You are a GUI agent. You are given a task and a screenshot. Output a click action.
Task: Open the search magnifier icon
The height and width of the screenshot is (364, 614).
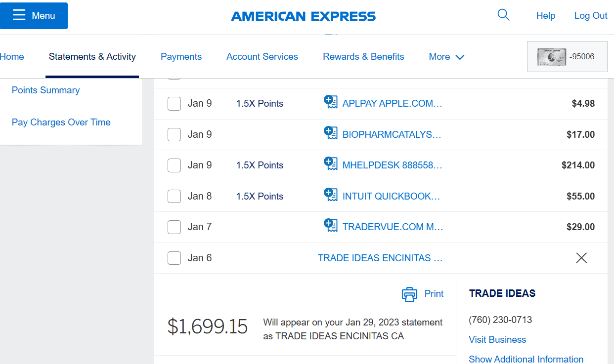click(503, 15)
